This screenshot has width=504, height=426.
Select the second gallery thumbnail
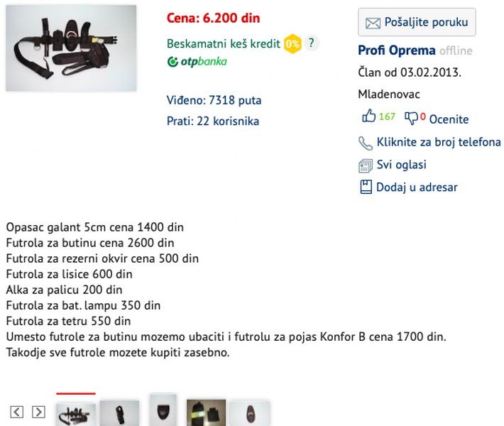click(x=119, y=413)
